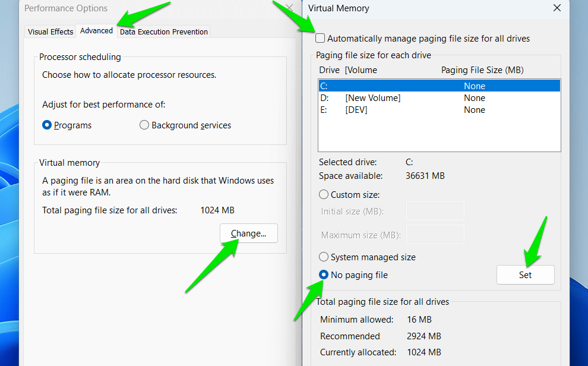Click the Change button under Virtual memory

248,233
